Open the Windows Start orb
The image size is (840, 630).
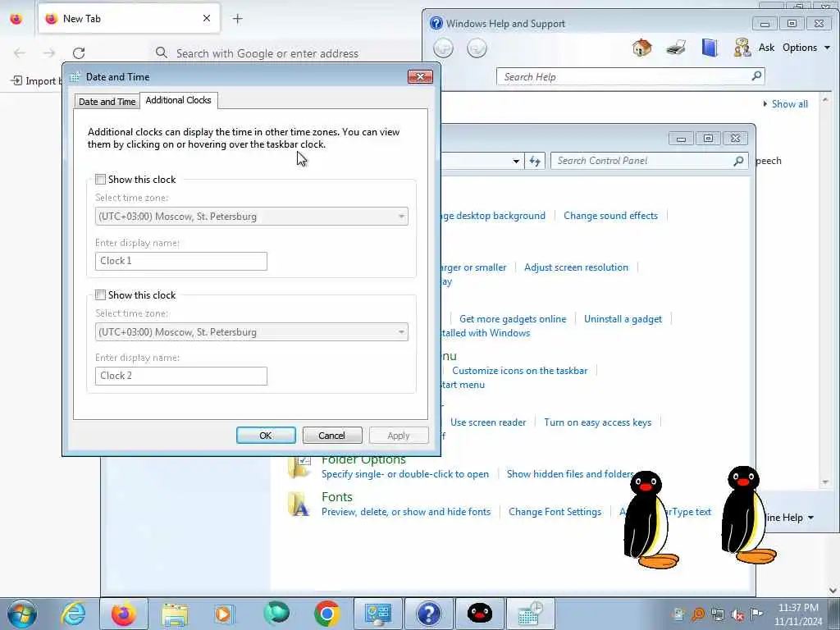22,614
